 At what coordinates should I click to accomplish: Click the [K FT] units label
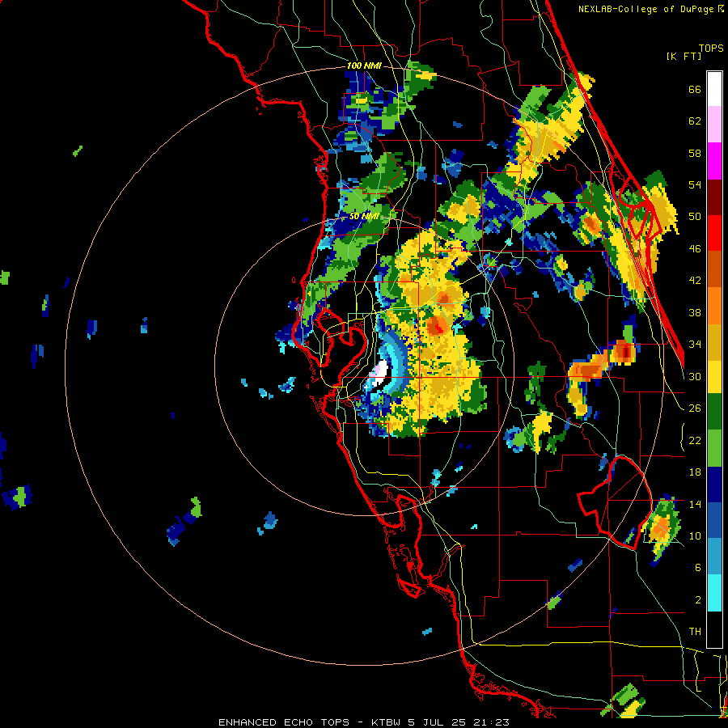click(x=684, y=56)
